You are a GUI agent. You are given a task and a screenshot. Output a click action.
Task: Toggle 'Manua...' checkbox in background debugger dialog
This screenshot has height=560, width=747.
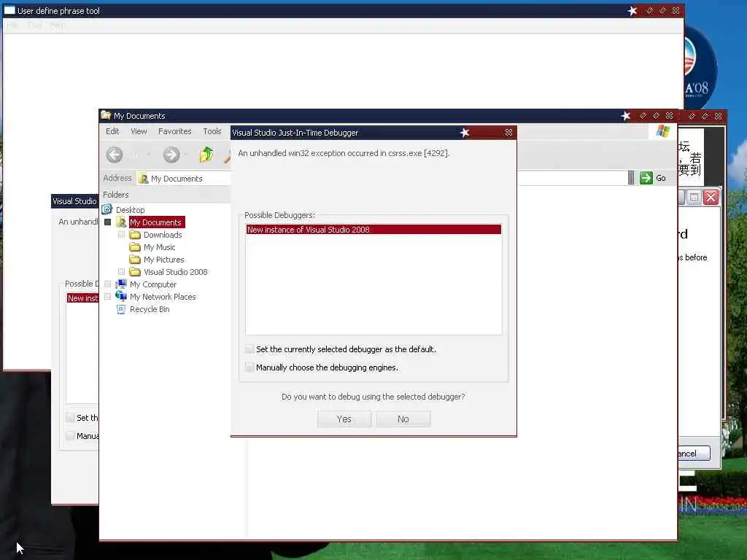70,436
